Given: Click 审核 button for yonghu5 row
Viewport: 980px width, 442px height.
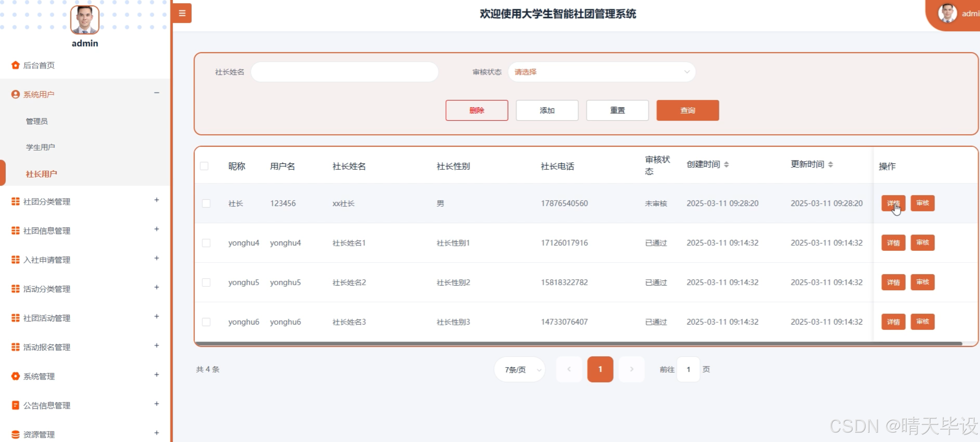Looking at the screenshot, I should (x=922, y=282).
